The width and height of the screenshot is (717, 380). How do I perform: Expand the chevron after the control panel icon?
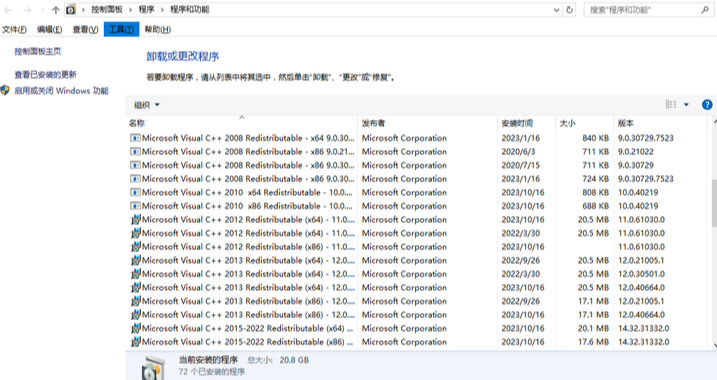tap(83, 10)
